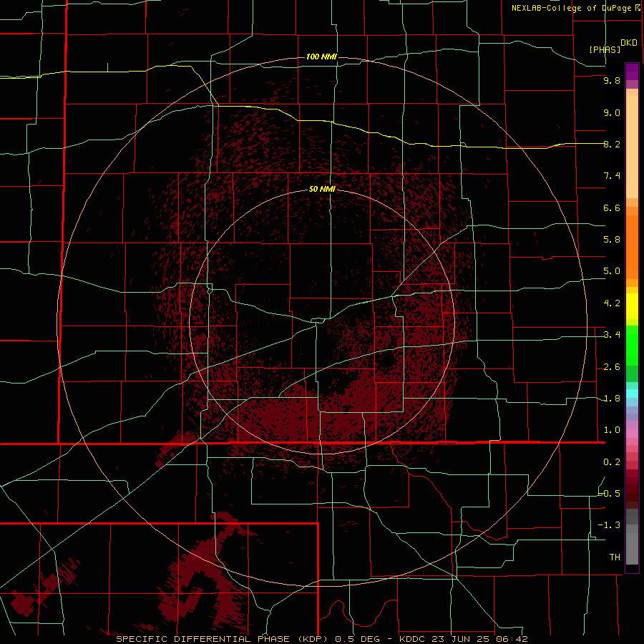644x644 pixels.
Task: Click the 7.4 scale value
Action: 612,176
